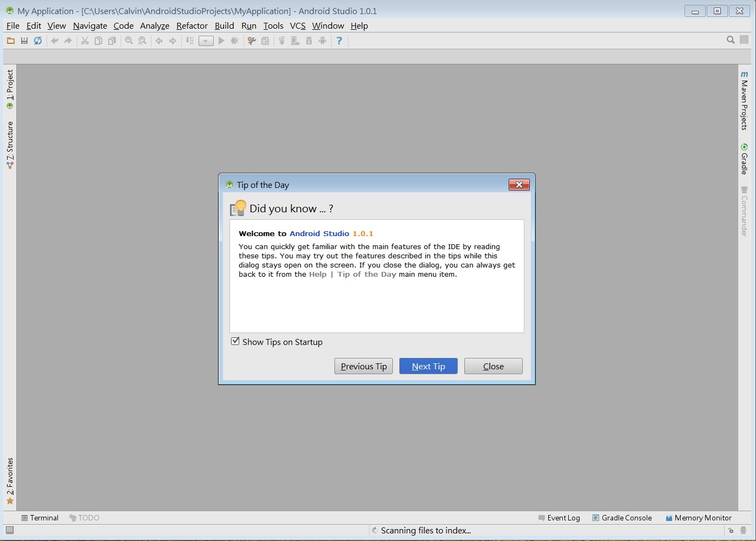Open the View menu
The height and width of the screenshot is (541, 756).
click(x=56, y=25)
